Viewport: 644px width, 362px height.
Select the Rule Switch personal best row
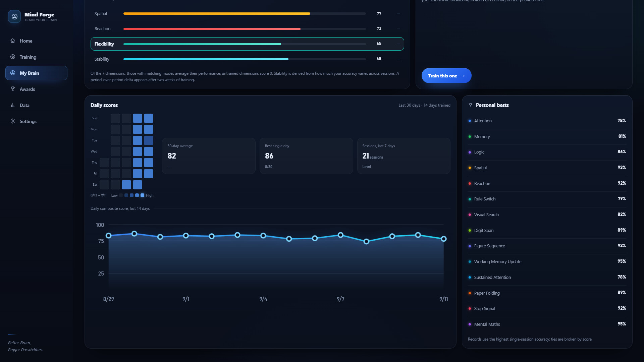(x=547, y=199)
